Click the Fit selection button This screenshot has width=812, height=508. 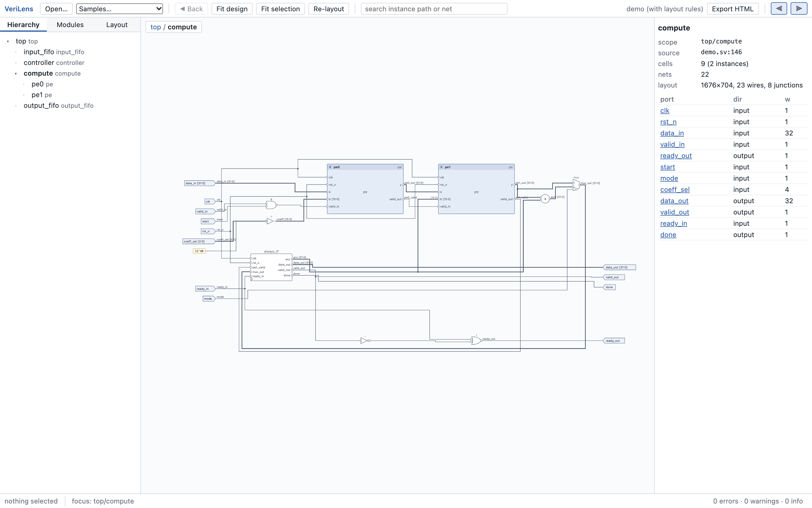click(281, 9)
